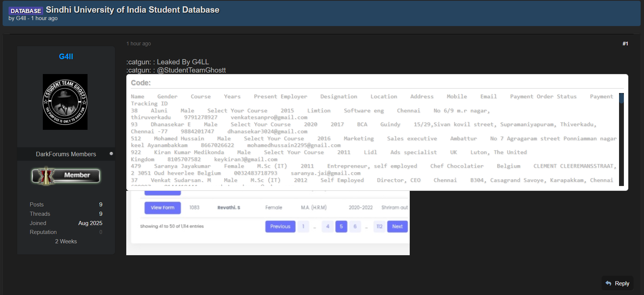This screenshot has width=644, height=295.
Task: Click the offline status dot indicator
Action: pos(111,154)
